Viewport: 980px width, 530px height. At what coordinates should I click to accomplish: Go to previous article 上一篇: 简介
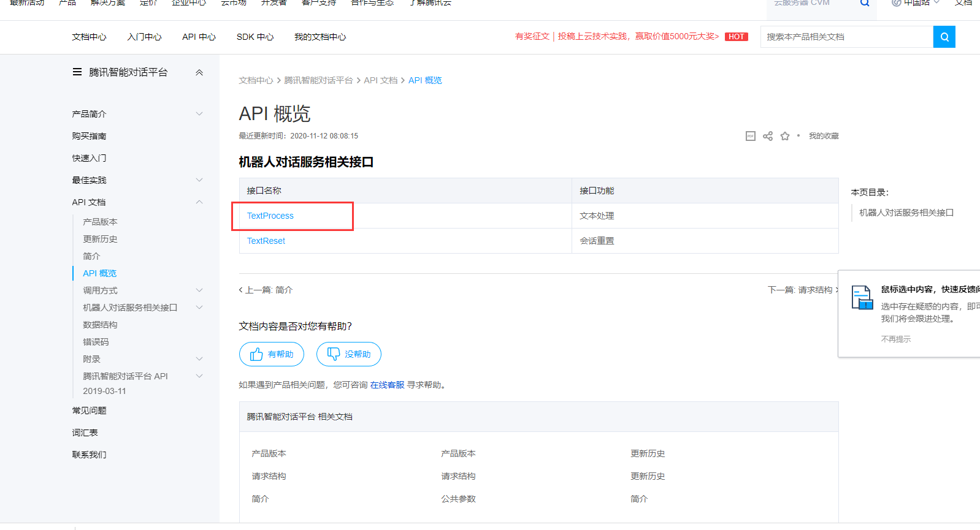(266, 290)
